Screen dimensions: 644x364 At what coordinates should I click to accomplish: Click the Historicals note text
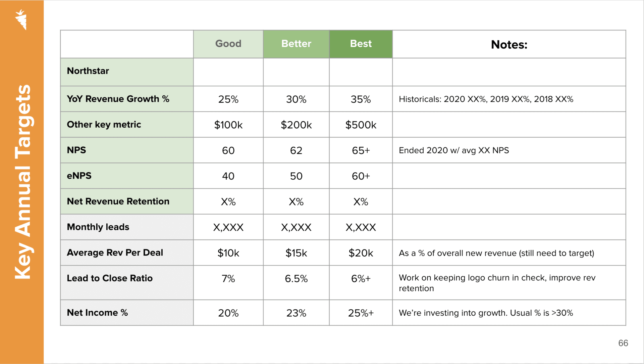[486, 99]
